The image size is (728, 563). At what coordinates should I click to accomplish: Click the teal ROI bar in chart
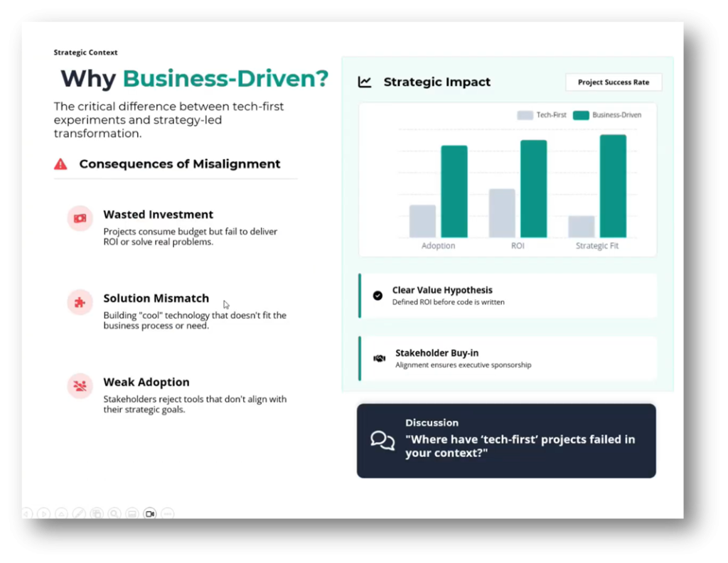pos(533,188)
